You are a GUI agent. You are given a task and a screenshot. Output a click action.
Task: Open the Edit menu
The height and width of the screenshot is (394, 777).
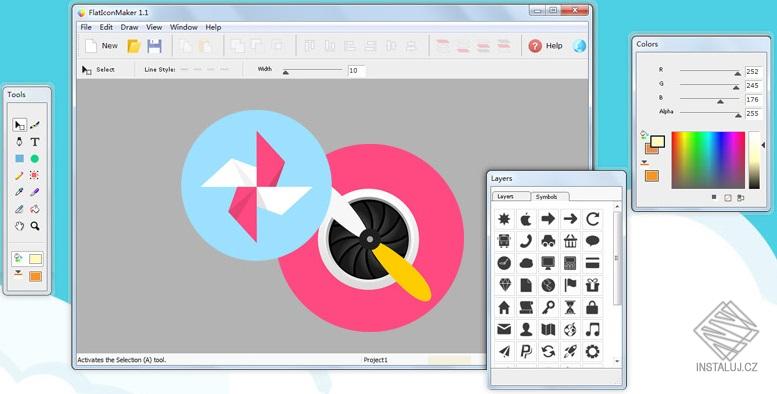pos(106,27)
